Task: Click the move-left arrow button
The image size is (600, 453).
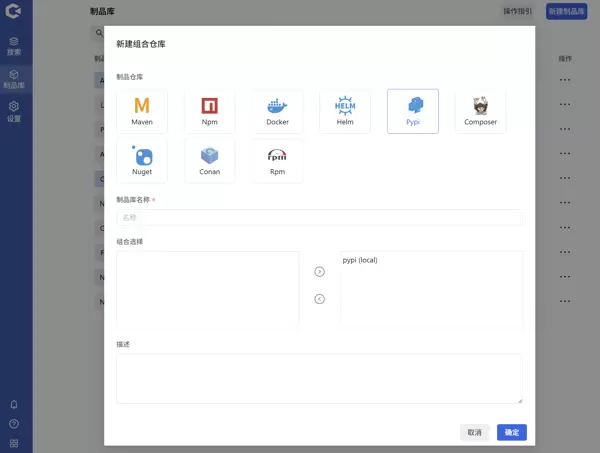Action: coord(320,298)
